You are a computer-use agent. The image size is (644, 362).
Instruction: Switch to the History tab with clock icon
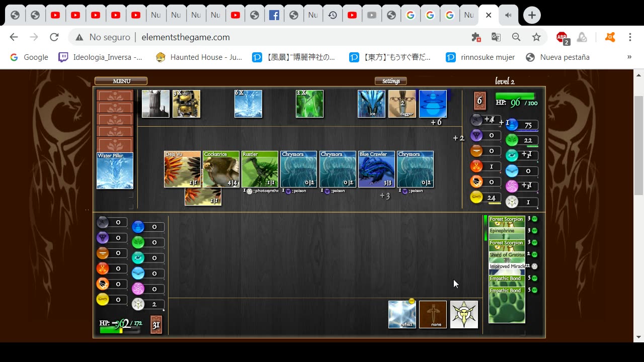(333, 15)
